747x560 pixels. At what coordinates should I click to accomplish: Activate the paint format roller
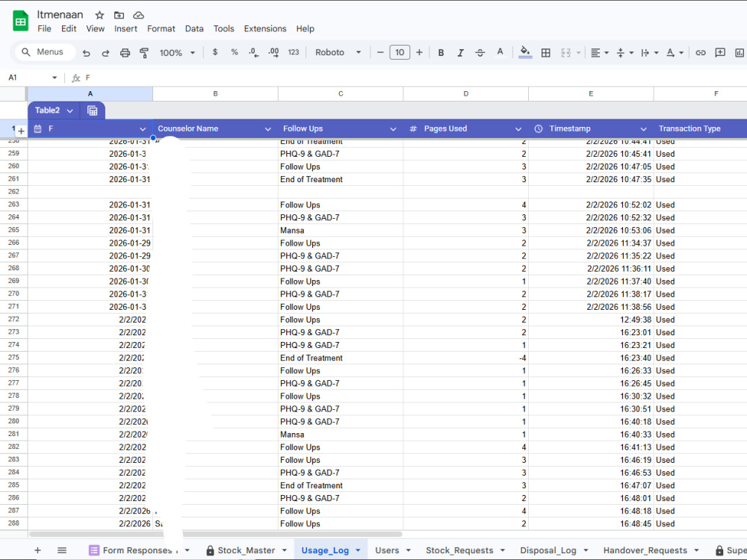coord(144,53)
